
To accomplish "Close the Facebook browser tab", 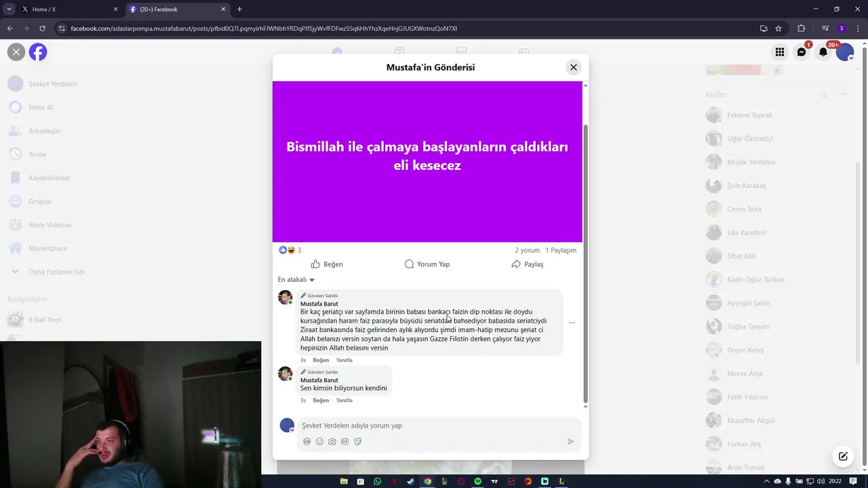I will click(x=223, y=9).
